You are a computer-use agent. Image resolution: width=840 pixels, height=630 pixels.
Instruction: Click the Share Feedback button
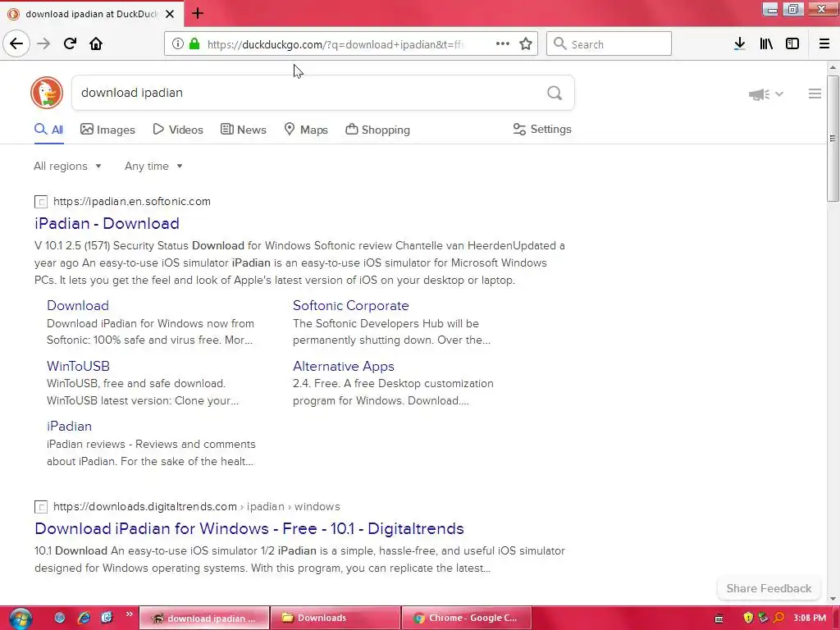pyautogui.click(x=769, y=588)
